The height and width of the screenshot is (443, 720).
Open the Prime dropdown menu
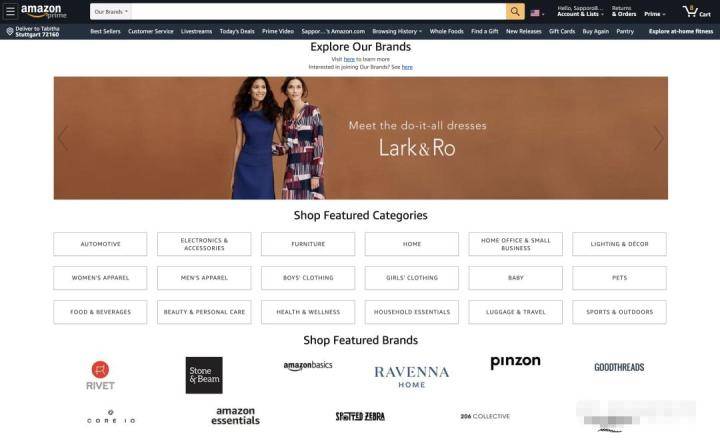coord(654,14)
